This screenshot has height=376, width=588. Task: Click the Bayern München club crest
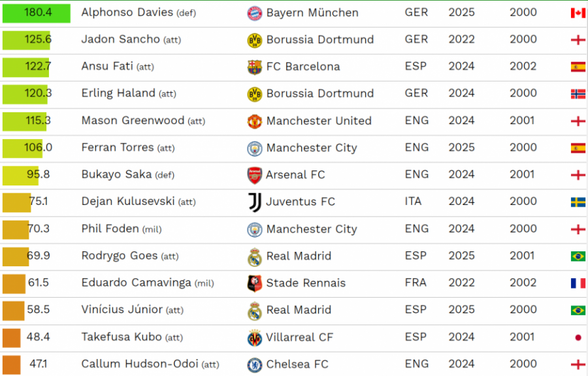coord(255,13)
